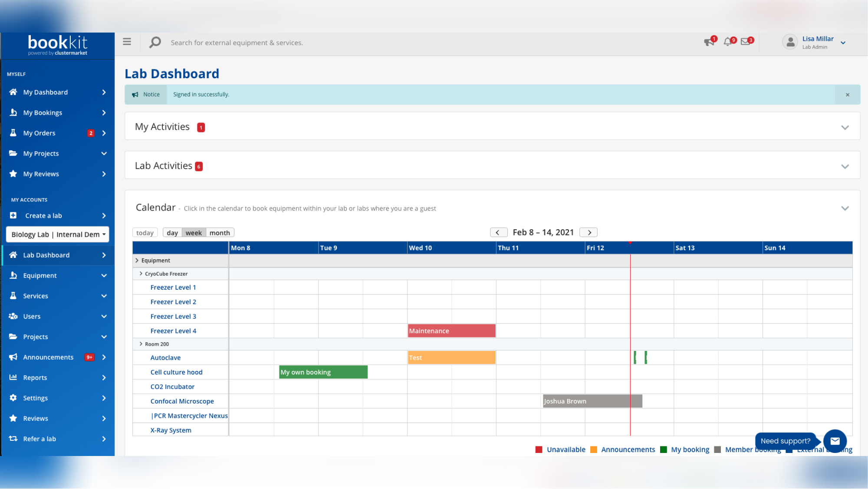Open the envelope messages icon
Image resolution: width=868 pixels, height=489 pixels.
[746, 42]
